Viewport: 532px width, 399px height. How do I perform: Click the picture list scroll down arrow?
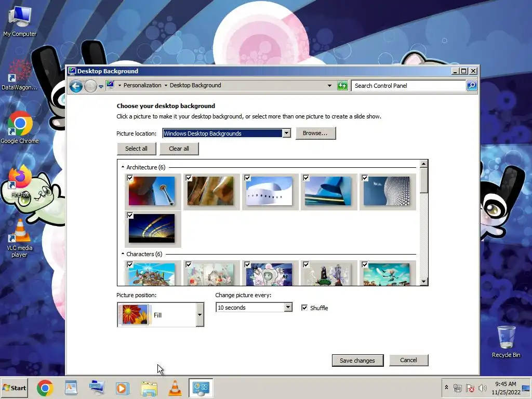423,281
